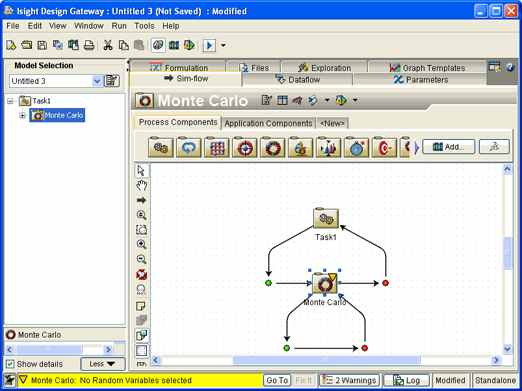Click the Cut scissors toolbar icon
The height and width of the screenshot is (391, 522).
coord(108,45)
